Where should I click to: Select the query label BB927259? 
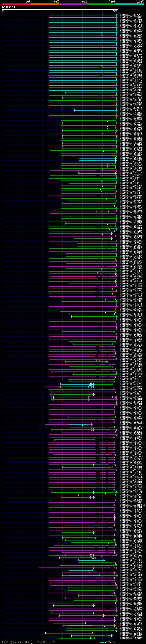(8, 7)
